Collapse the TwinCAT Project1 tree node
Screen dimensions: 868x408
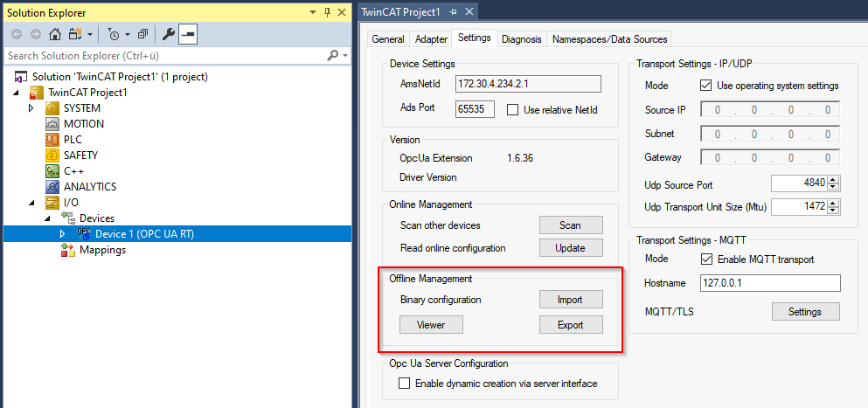(x=16, y=93)
